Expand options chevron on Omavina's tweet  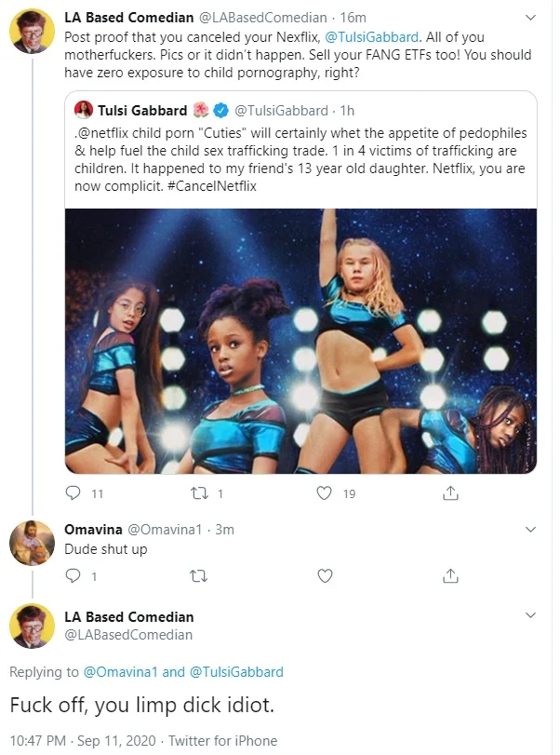[x=530, y=530]
